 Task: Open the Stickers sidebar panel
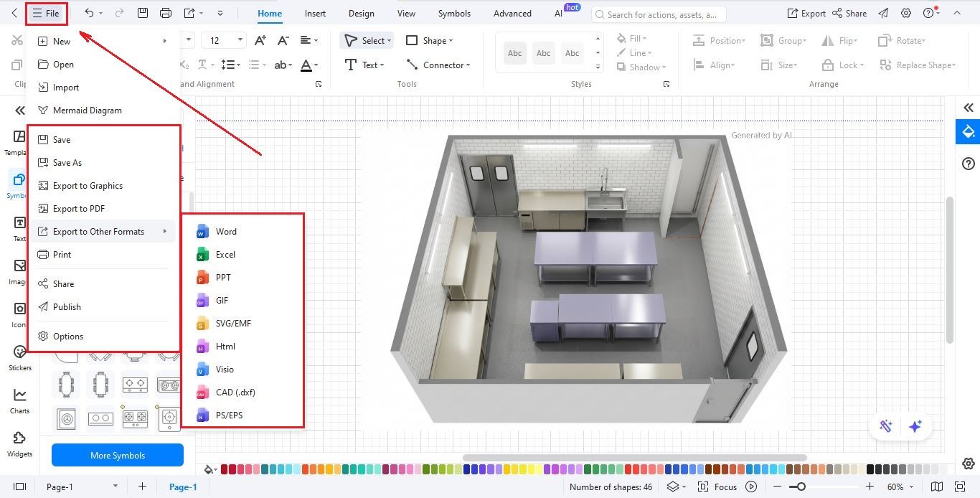pyautogui.click(x=20, y=358)
